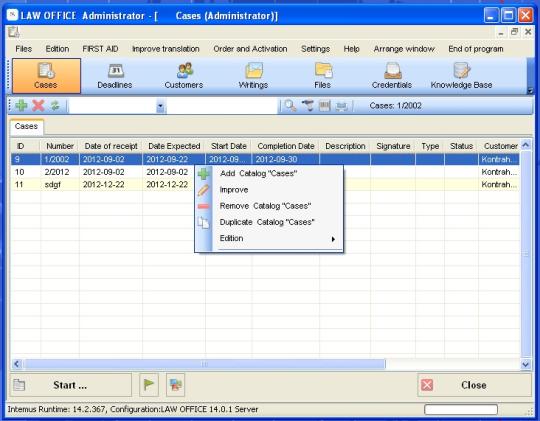Click red minus icon beside Remove Catalog
Screen dimensions: 540x421
click(203, 206)
